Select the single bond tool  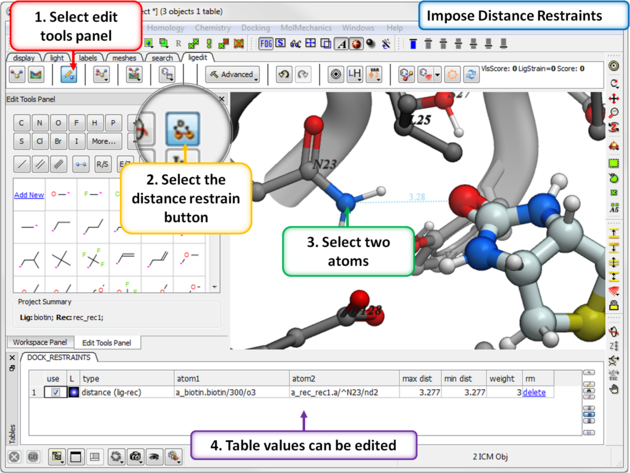tap(23, 164)
